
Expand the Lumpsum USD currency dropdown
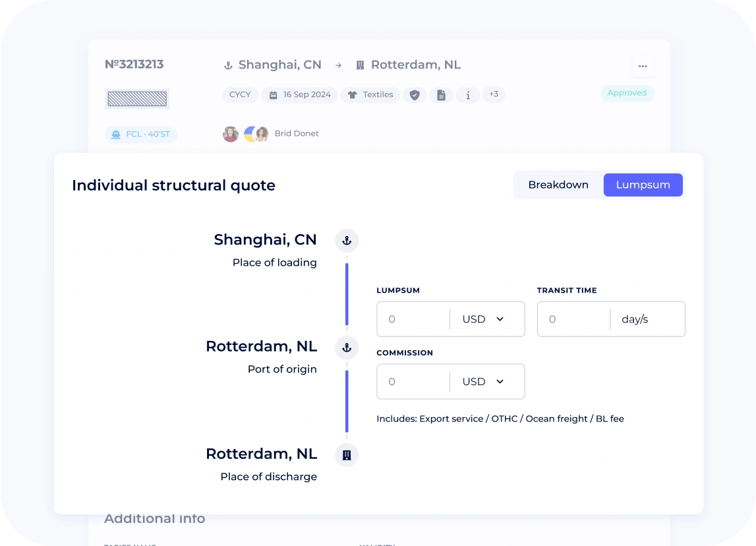[484, 319]
